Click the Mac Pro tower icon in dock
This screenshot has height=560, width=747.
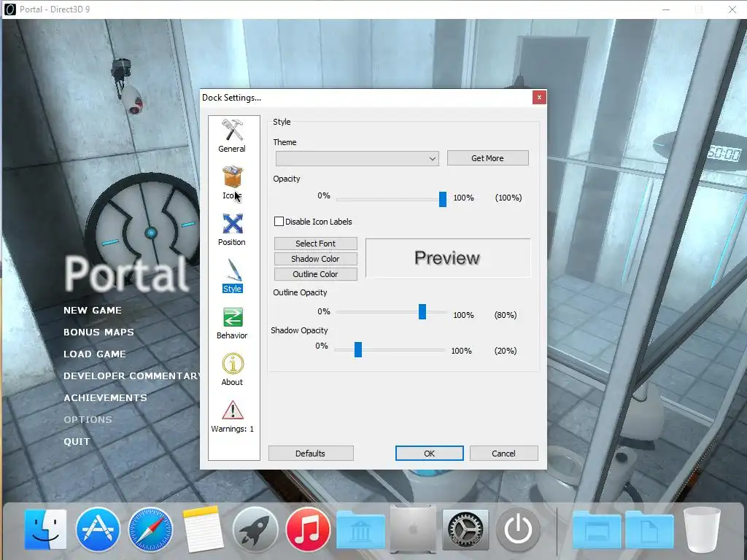pyautogui.click(x=413, y=529)
